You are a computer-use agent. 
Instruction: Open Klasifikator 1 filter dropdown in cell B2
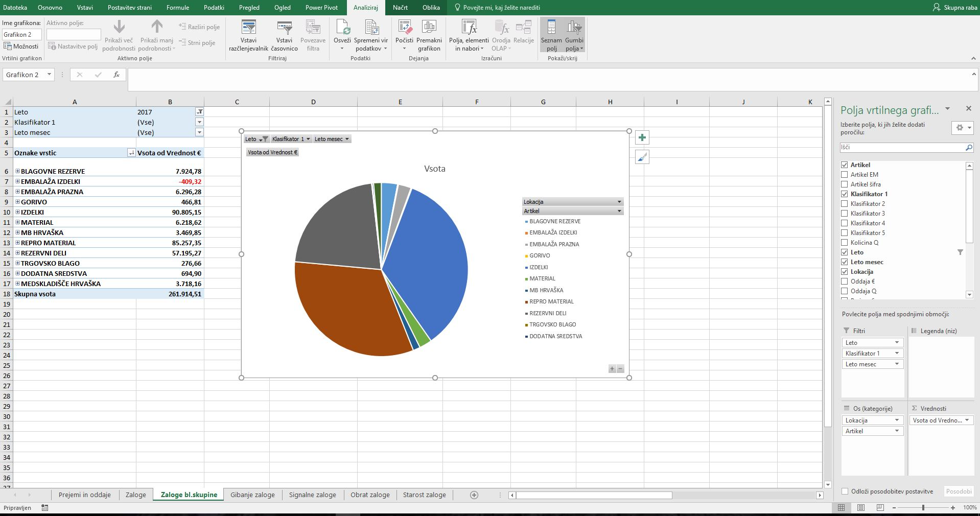pos(199,122)
